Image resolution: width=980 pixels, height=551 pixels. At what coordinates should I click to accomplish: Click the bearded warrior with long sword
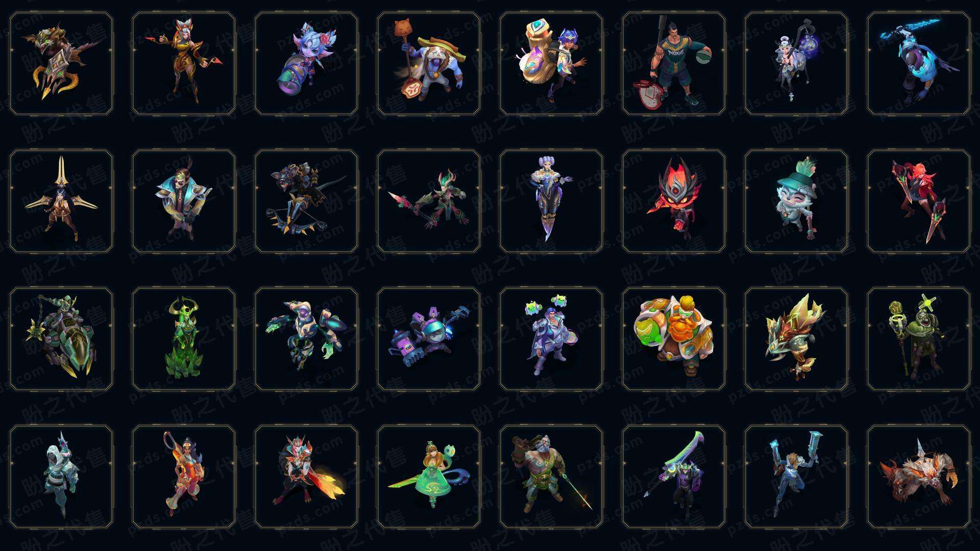[x=551, y=477]
